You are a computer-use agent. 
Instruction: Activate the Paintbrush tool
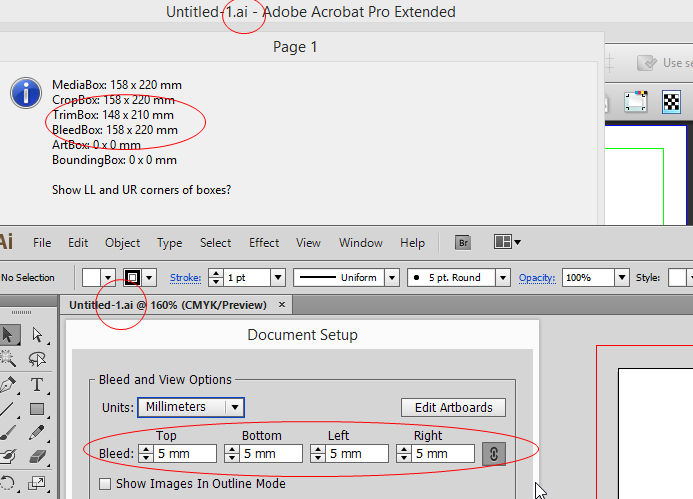click(x=8, y=433)
